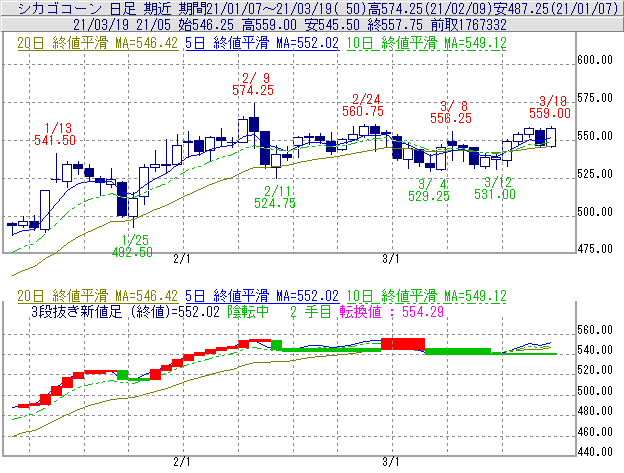Click the 560.00 lower axis label
Viewport: 624px width, 473px height.
click(x=595, y=330)
